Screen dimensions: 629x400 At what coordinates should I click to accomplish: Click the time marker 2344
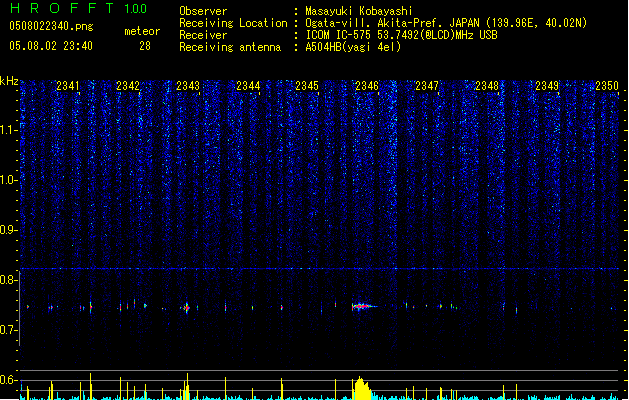coord(248,85)
